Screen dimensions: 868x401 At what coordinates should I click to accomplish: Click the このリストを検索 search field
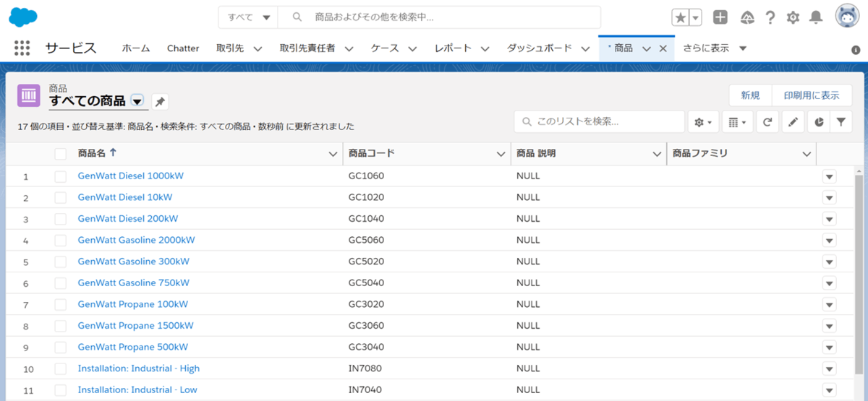pyautogui.click(x=600, y=122)
